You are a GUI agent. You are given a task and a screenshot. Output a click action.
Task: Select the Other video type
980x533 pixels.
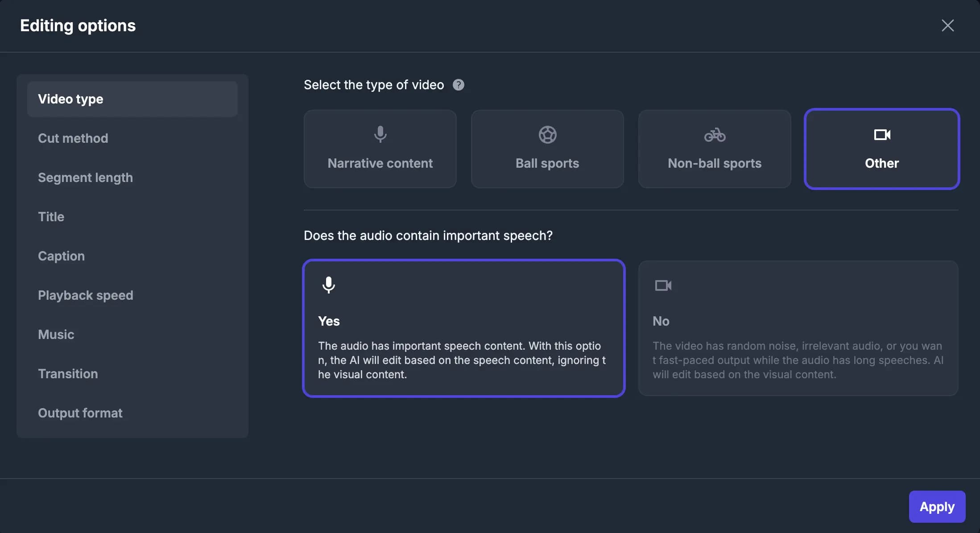(x=882, y=149)
